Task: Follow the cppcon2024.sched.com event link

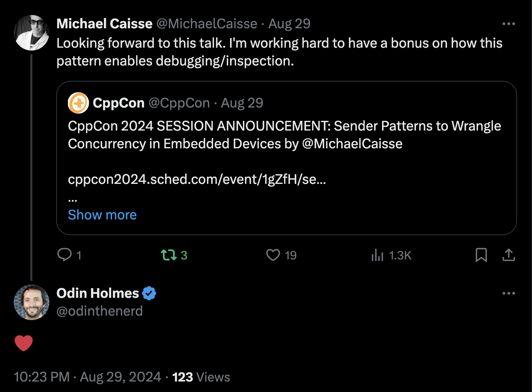Action: (197, 179)
